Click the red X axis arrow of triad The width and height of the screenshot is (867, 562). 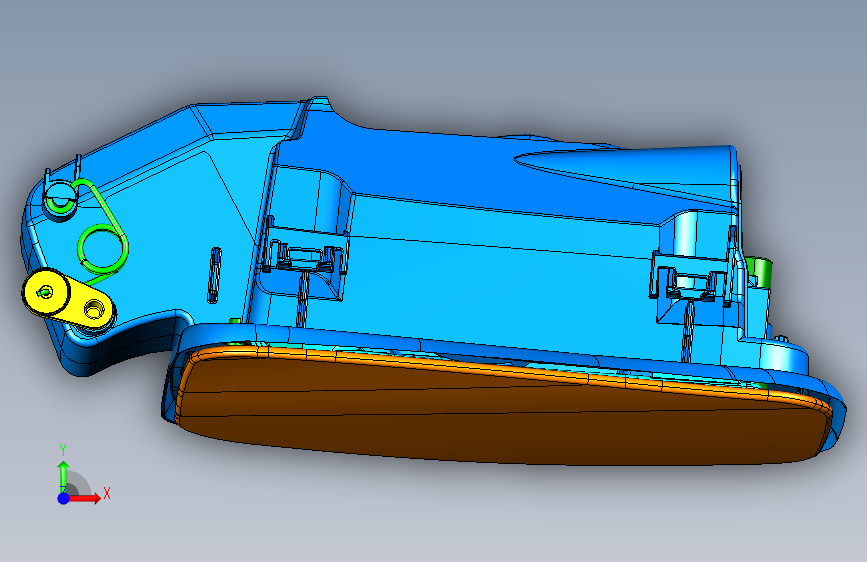pos(84,498)
